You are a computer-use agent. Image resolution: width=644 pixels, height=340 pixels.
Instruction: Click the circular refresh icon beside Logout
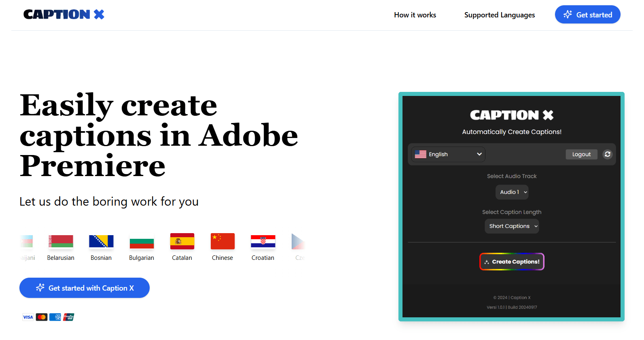(607, 154)
